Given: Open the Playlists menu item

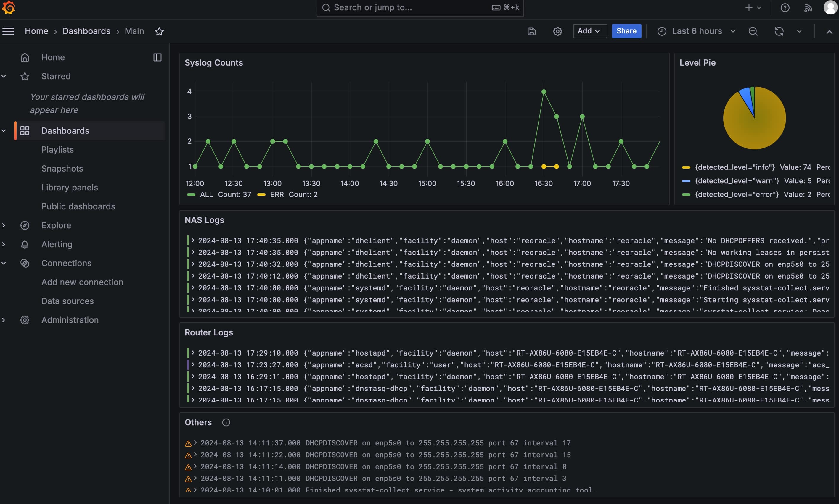Looking at the screenshot, I should [x=57, y=150].
